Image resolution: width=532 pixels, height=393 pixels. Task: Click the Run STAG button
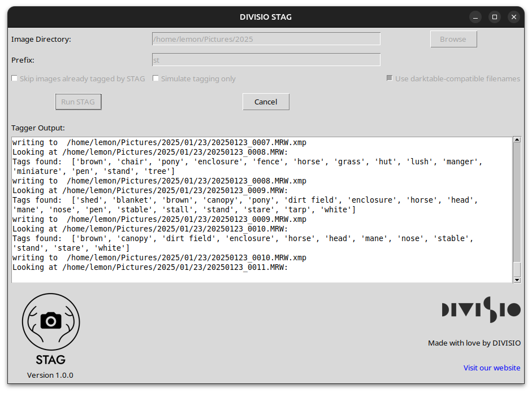[x=79, y=102]
